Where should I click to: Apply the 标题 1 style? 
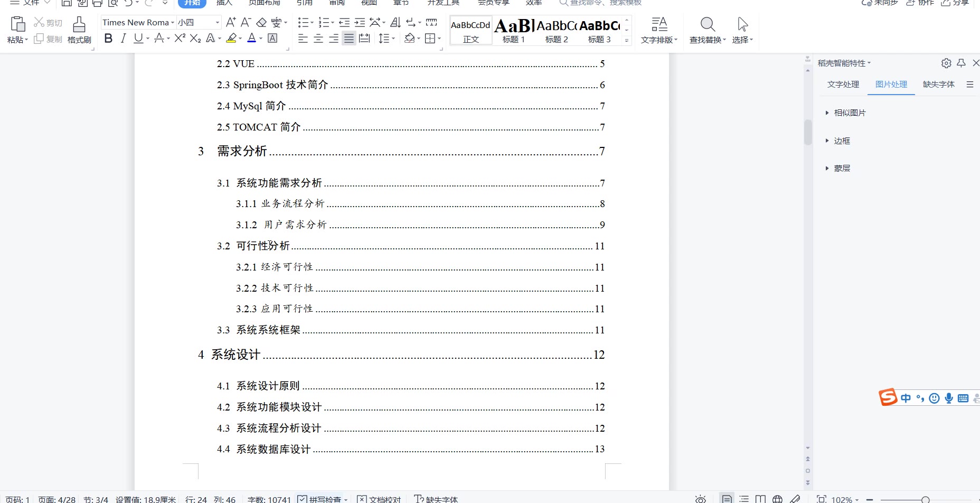[514, 31]
